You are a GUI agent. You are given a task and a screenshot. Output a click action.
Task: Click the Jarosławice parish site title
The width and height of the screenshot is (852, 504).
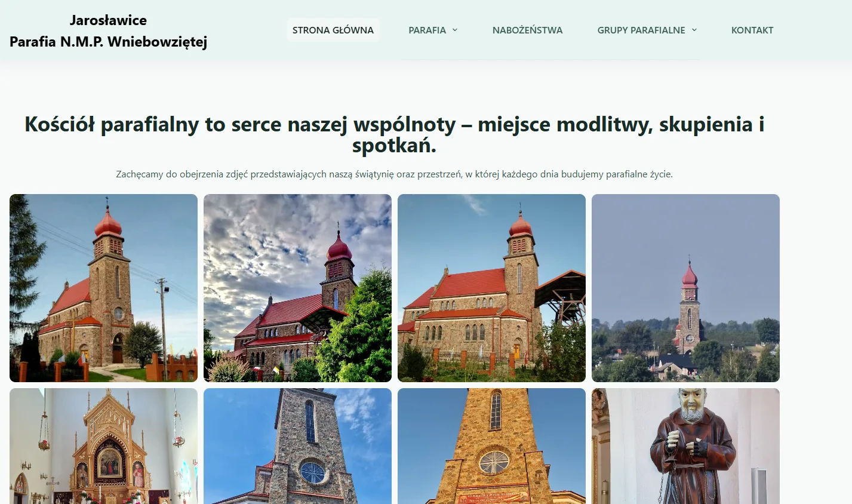pos(108,30)
